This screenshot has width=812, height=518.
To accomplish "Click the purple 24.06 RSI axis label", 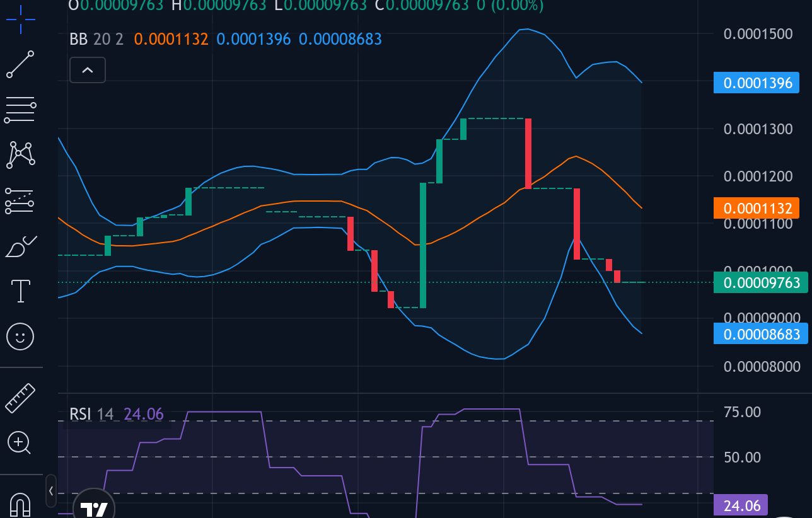I will (741, 505).
